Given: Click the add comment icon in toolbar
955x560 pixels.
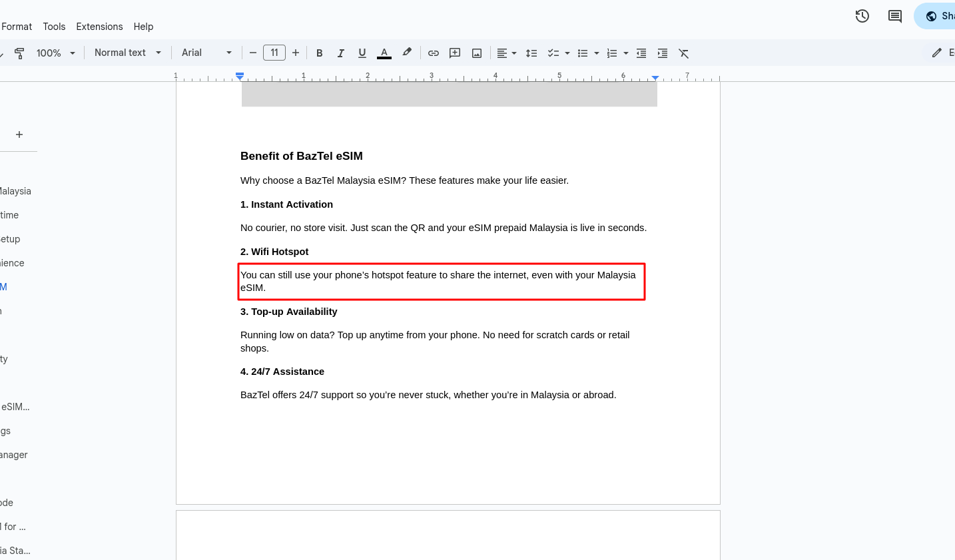Looking at the screenshot, I should (455, 53).
